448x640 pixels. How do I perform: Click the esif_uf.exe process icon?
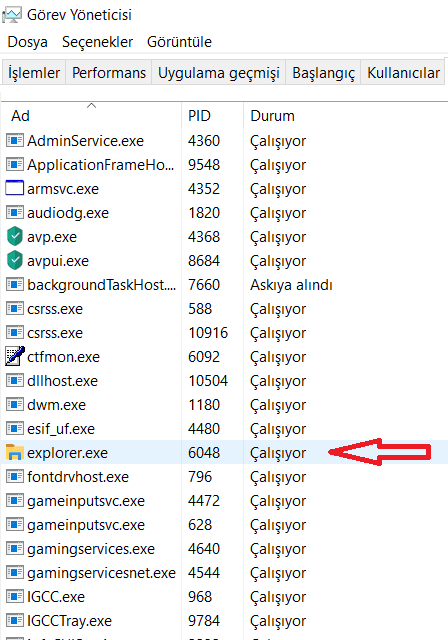tap(15, 429)
